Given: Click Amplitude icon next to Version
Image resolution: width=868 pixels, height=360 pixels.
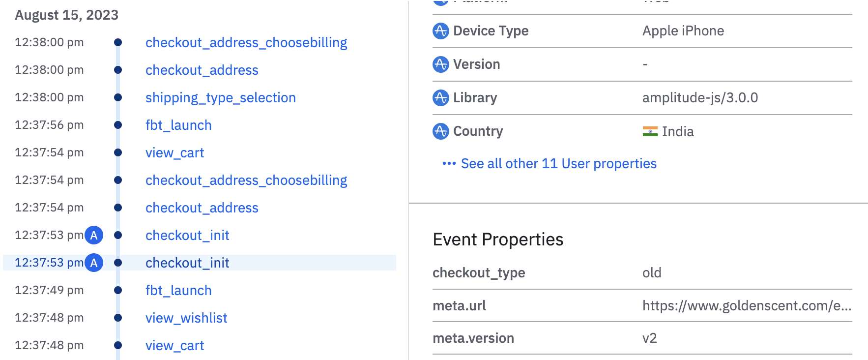Looking at the screenshot, I should [x=440, y=64].
